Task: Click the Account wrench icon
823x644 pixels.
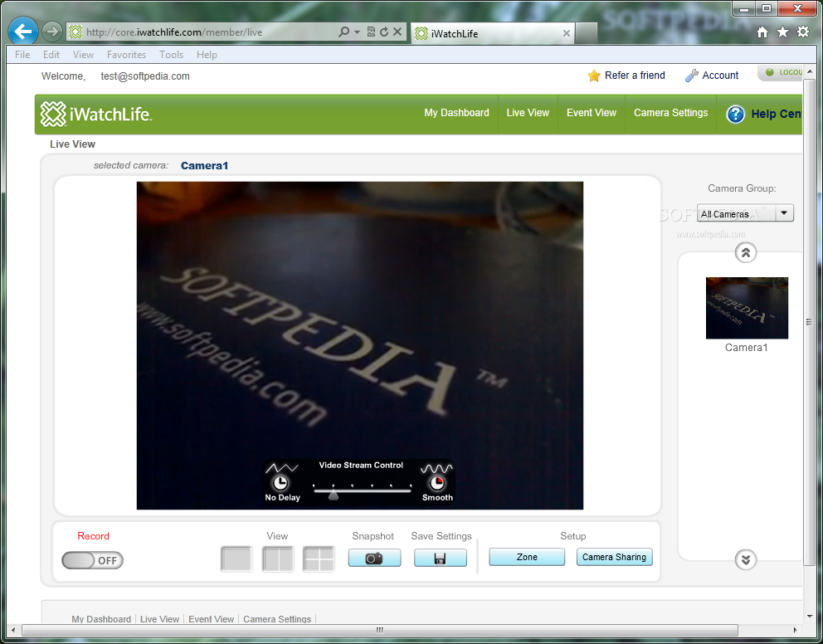Action: click(x=691, y=76)
